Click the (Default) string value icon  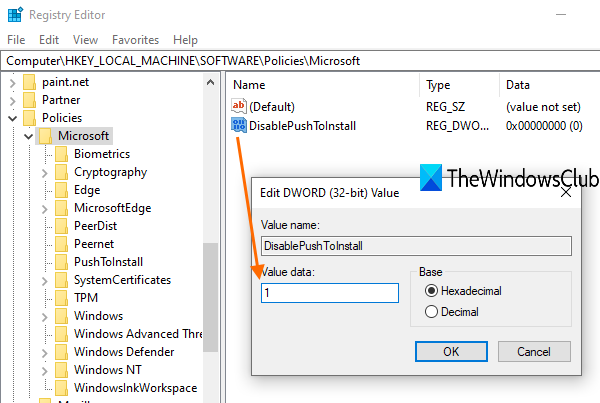[x=239, y=106]
